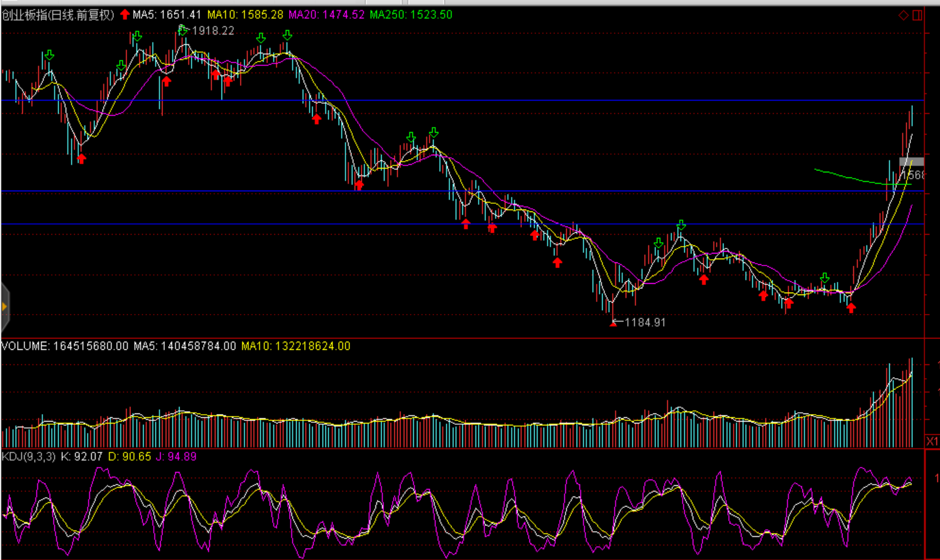This screenshot has height=560, width=940.
Task: Select the yellow MA10 price label
Action: [246, 14]
